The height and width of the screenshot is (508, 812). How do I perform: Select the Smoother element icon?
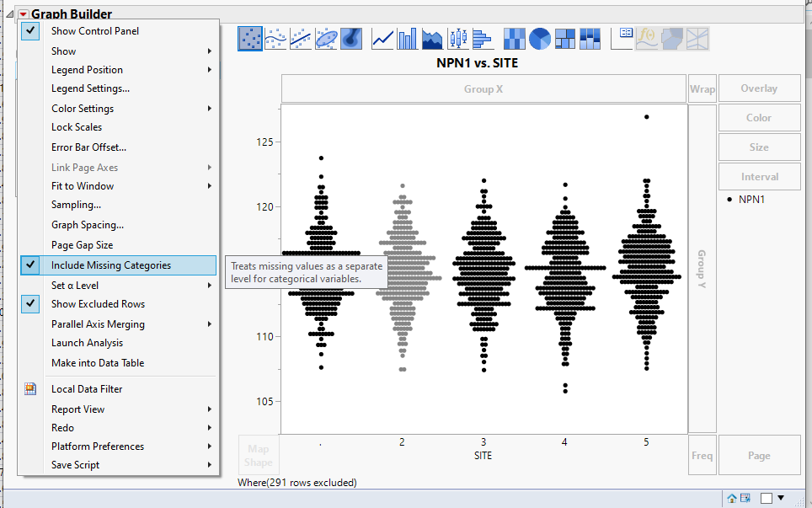(x=275, y=39)
